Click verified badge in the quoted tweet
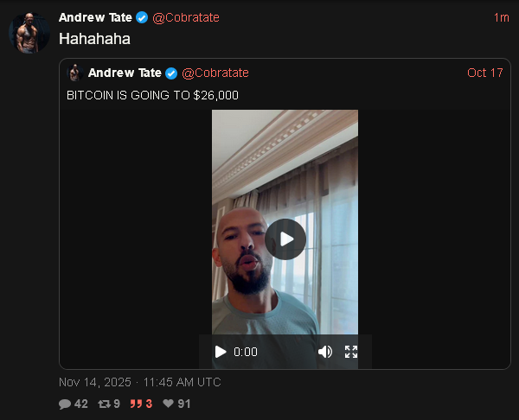The width and height of the screenshot is (519, 420). coord(171,73)
